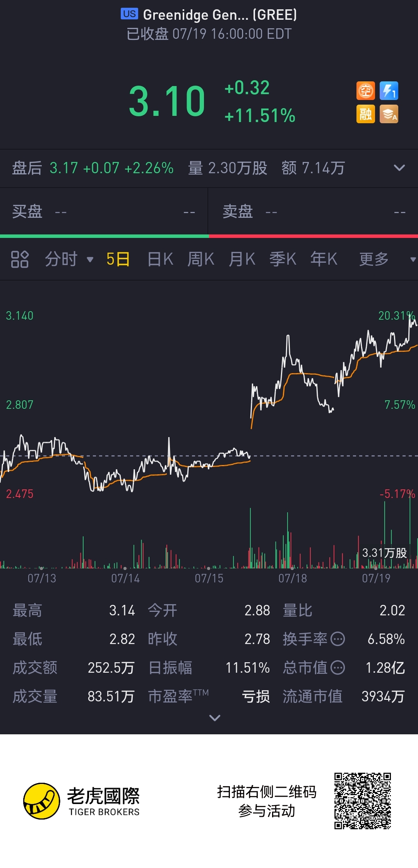Tap the 07/14 date on chart axis

[125, 578]
